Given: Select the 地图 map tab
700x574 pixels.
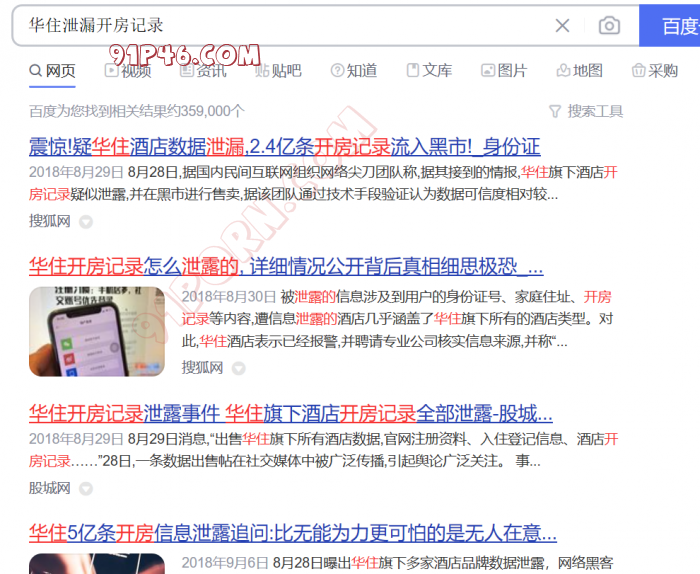Looking at the screenshot, I should coord(579,70).
